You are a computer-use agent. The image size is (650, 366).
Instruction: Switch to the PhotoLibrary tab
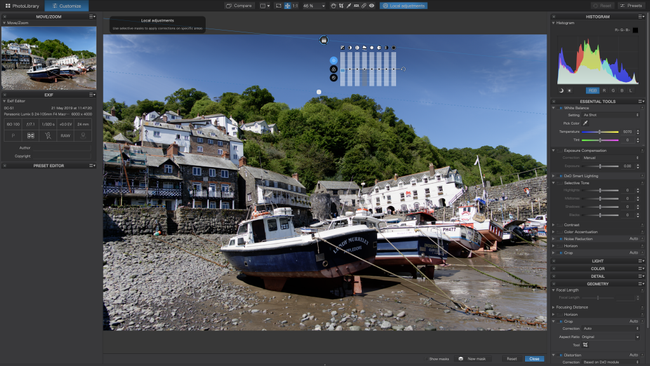pyautogui.click(x=22, y=6)
